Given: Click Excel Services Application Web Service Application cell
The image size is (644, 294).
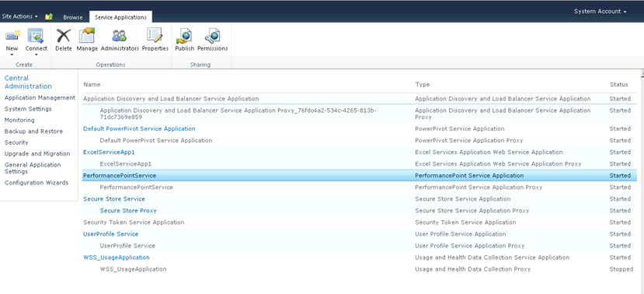Looking at the screenshot, I should tap(489, 152).
